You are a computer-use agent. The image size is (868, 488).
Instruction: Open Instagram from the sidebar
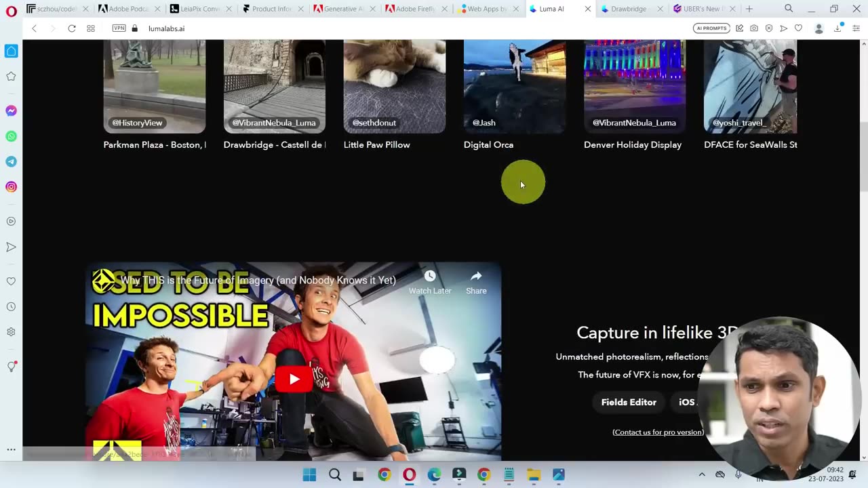coord(11,187)
